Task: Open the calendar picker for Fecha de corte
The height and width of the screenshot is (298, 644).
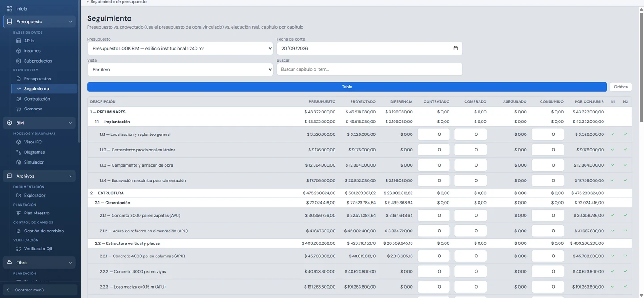Action: click(x=456, y=49)
